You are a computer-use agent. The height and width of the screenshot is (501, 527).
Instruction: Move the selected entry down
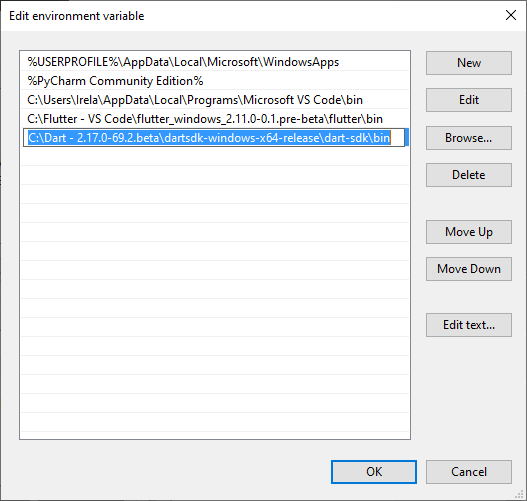pos(469,269)
